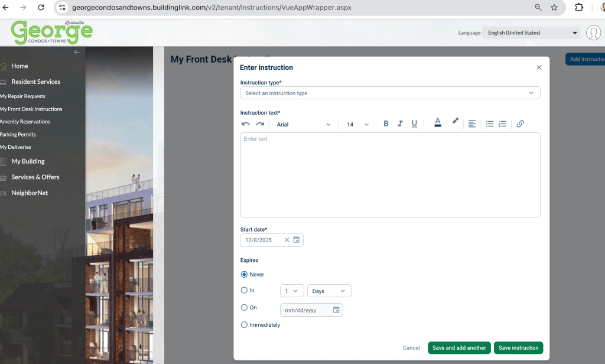Toggle bold text formatting

pyautogui.click(x=386, y=124)
